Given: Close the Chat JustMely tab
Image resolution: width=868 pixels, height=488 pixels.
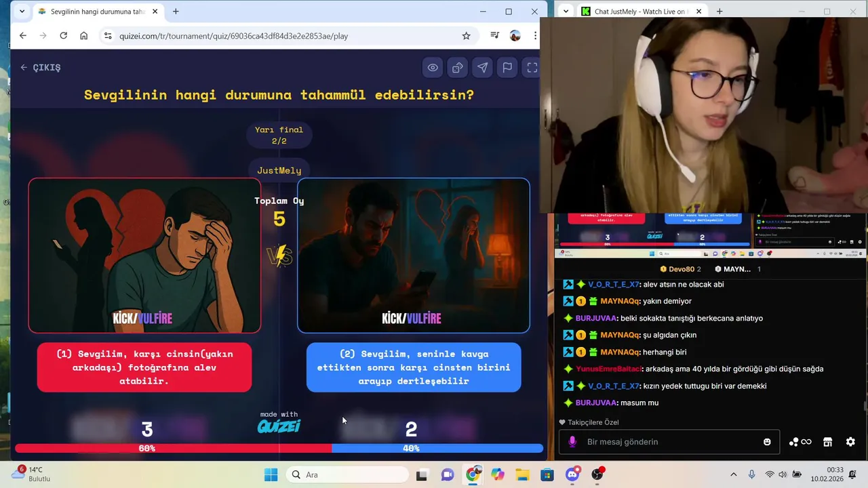Looking at the screenshot, I should (698, 12).
